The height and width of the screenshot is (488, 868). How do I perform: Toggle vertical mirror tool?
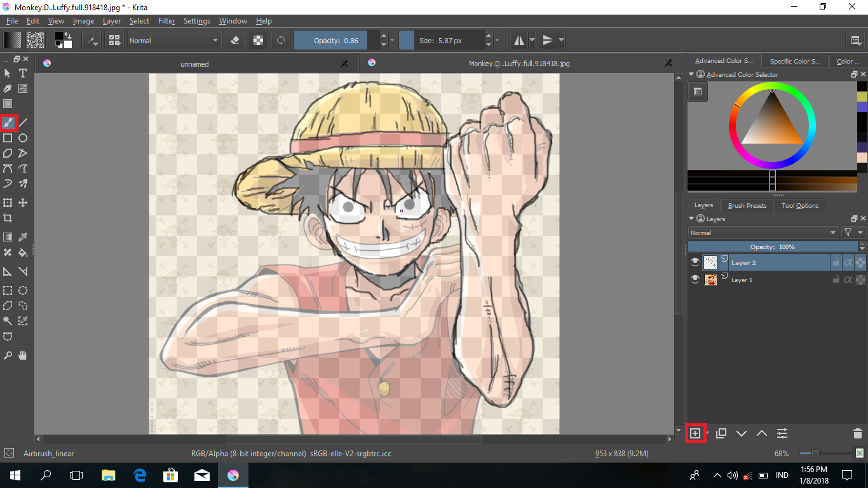pyautogui.click(x=548, y=40)
